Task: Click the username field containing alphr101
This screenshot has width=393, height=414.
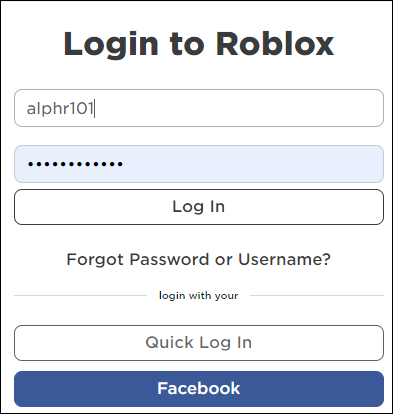Action: [199, 108]
